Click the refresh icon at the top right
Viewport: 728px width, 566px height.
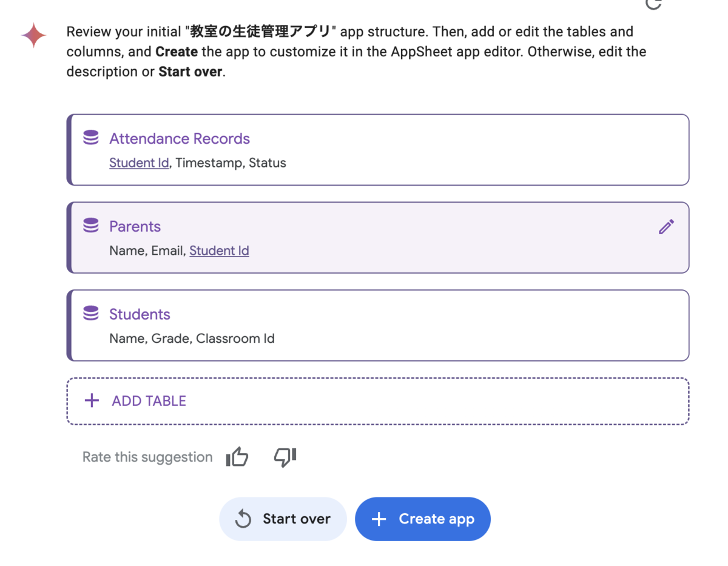[653, 3]
